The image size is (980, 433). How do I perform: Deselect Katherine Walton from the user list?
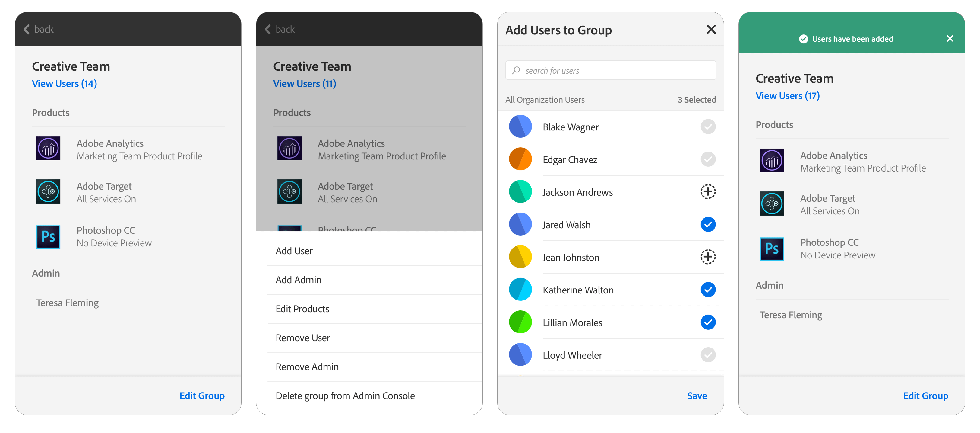tap(708, 290)
